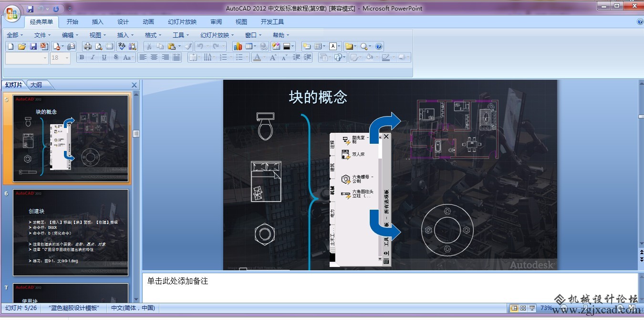
Task: Switch to the 设计 ribbon tab
Action: tap(123, 21)
